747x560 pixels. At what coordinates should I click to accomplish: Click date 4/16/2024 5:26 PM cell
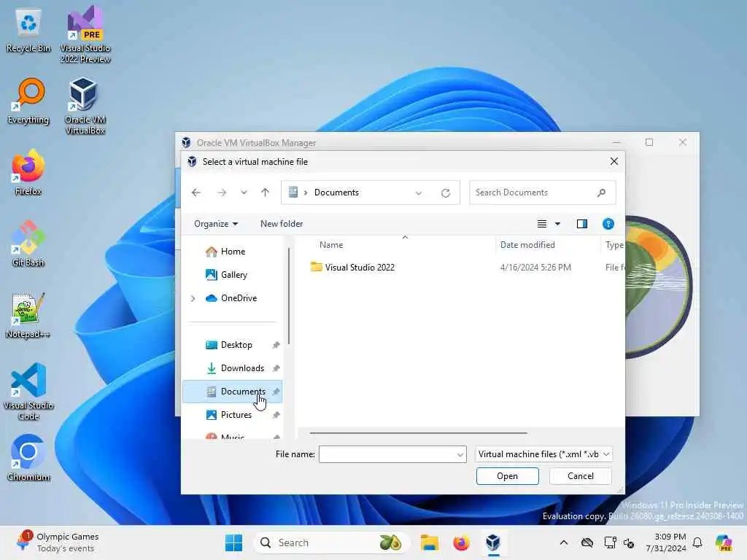(x=535, y=268)
